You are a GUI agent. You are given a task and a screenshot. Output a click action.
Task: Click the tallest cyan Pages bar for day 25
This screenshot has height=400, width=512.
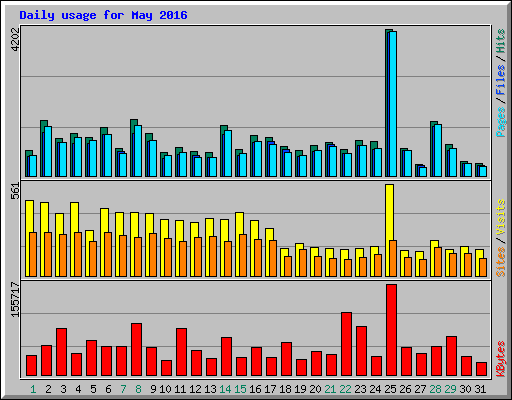coord(393,104)
